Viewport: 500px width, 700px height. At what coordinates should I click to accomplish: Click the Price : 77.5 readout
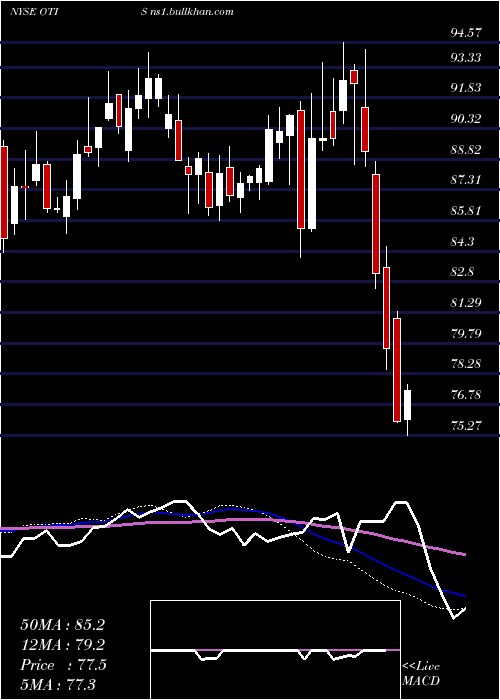pyautogui.click(x=63, y=665)
